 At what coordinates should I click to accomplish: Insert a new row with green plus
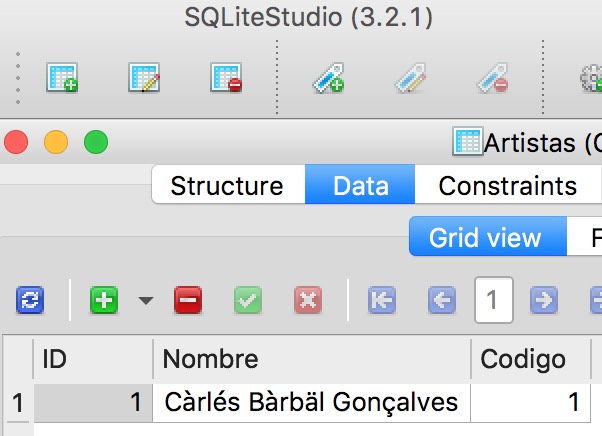pyautogui.click(x=104, y=299)
